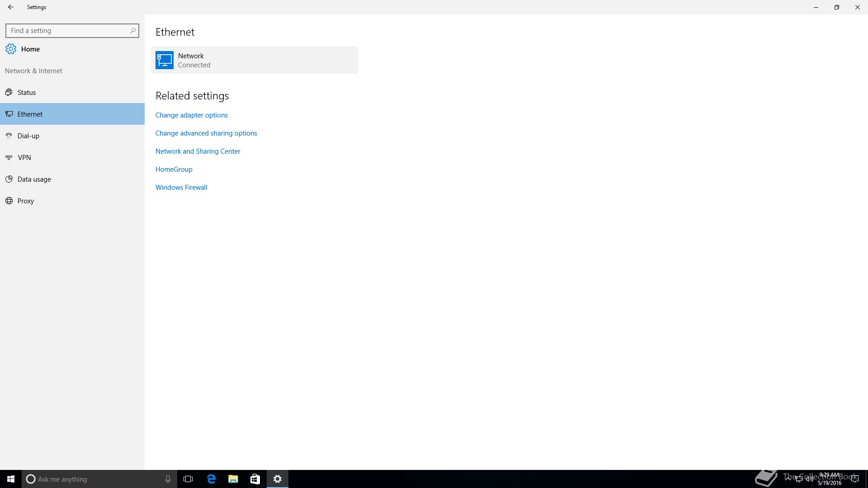Click the Windows Firewall link
This screenshot has height=488, width=868.
[181, 188]
